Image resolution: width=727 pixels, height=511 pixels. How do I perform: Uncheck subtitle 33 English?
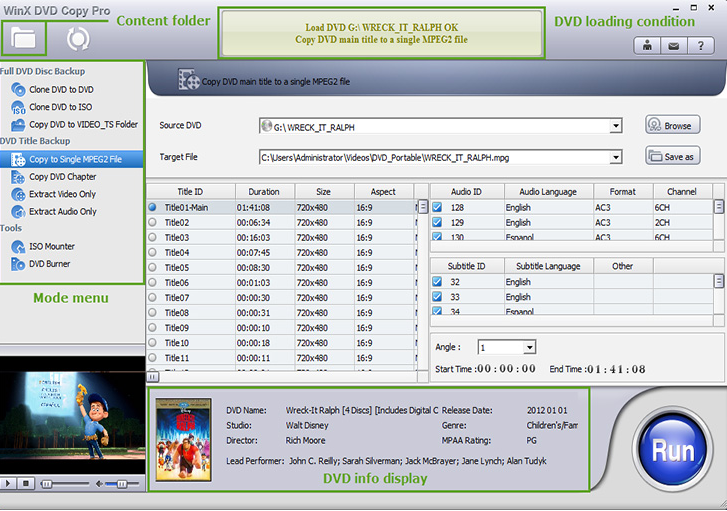pos(437,297)
